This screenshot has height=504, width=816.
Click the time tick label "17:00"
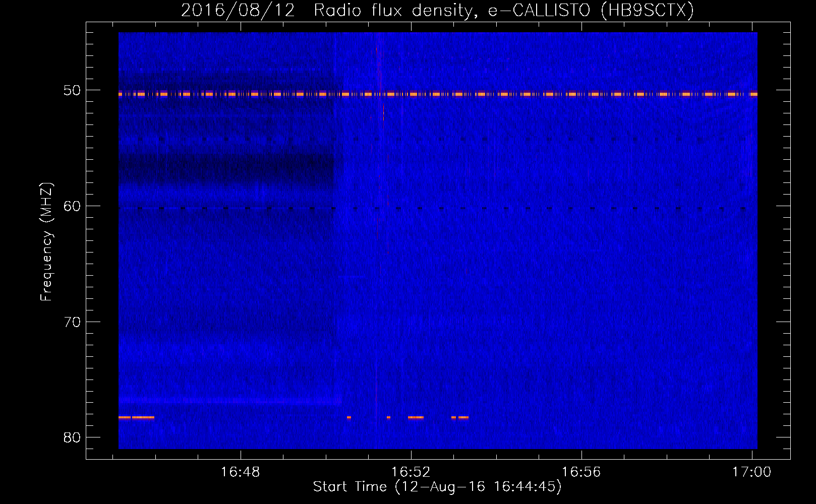click(x=752, y=472)
